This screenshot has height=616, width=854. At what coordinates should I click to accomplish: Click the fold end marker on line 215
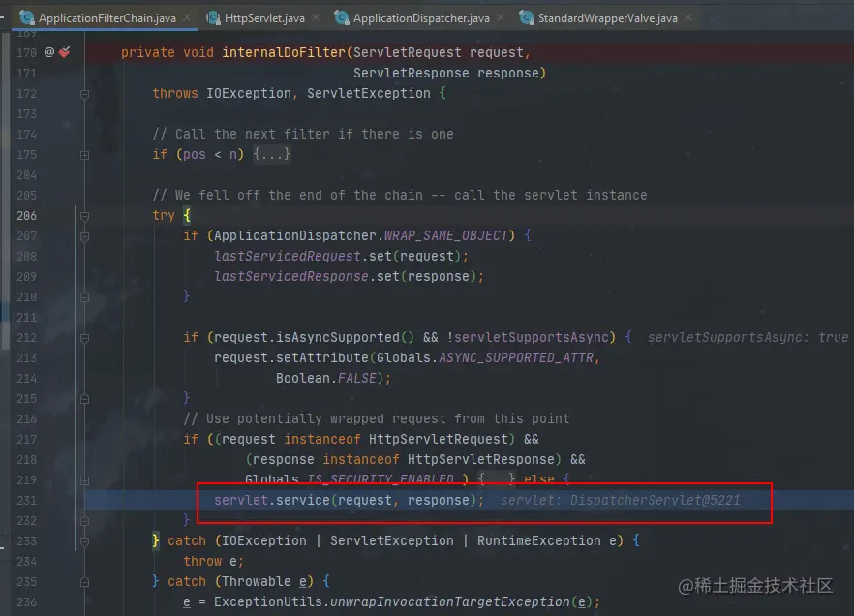(x=84, y=399)
